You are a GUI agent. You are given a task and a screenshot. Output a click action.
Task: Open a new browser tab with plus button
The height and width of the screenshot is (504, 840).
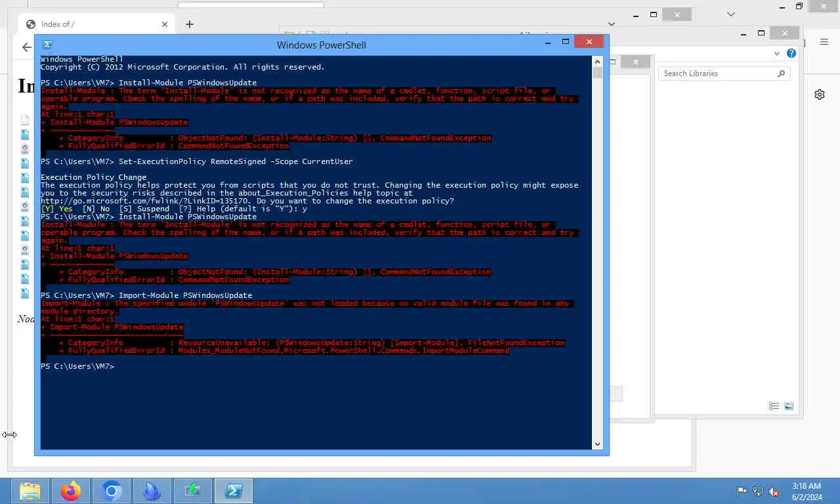pos(190,24)
